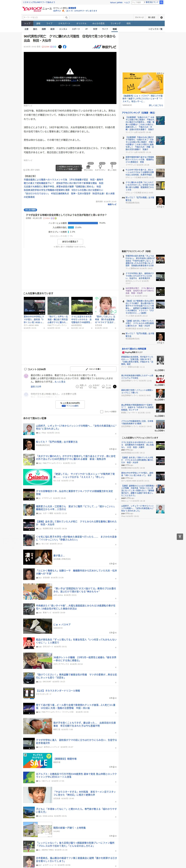Open the こちら link inside the video error

point(74,81)
